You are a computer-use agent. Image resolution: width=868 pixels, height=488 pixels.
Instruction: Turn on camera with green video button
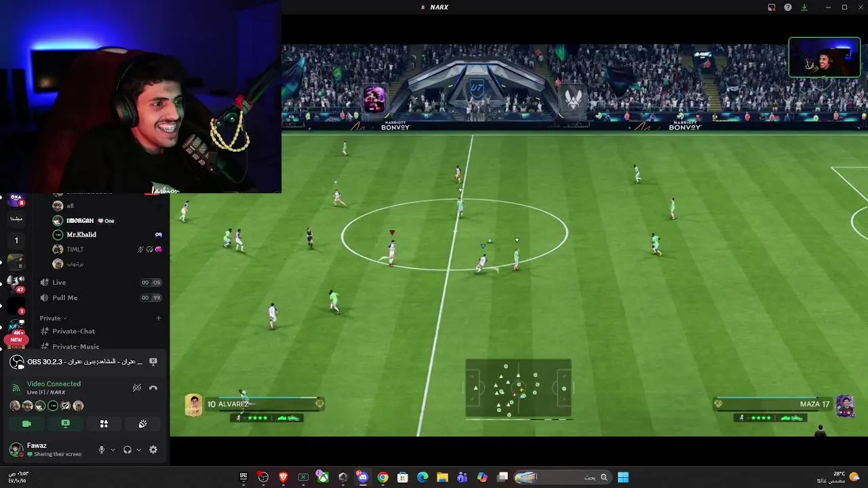pyautogui.click(x=26, y=424)
